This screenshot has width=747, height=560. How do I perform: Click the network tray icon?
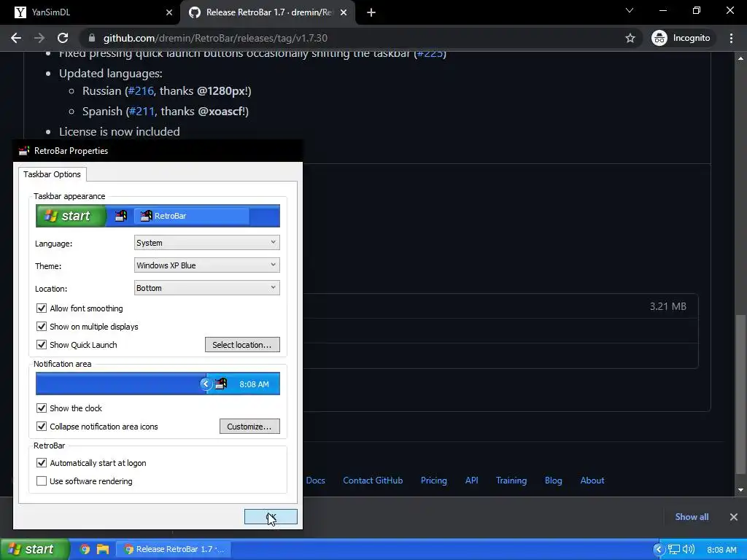673,549
